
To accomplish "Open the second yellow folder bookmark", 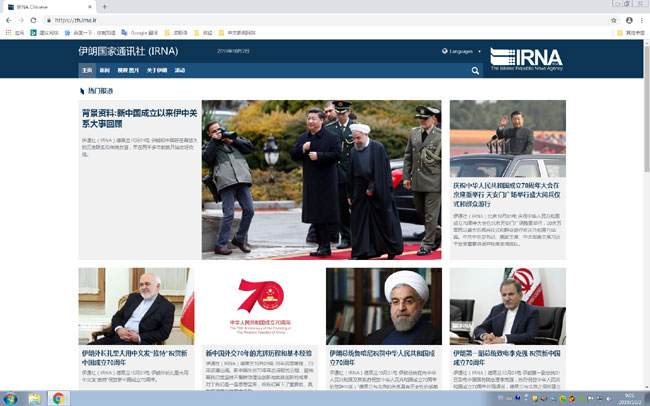I will pos(203,32).
